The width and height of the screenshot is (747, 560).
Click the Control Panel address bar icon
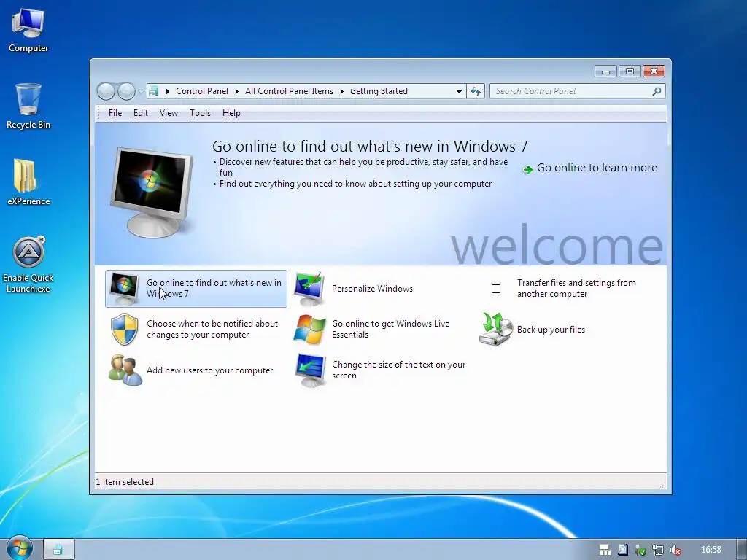(x=153, y=91)
